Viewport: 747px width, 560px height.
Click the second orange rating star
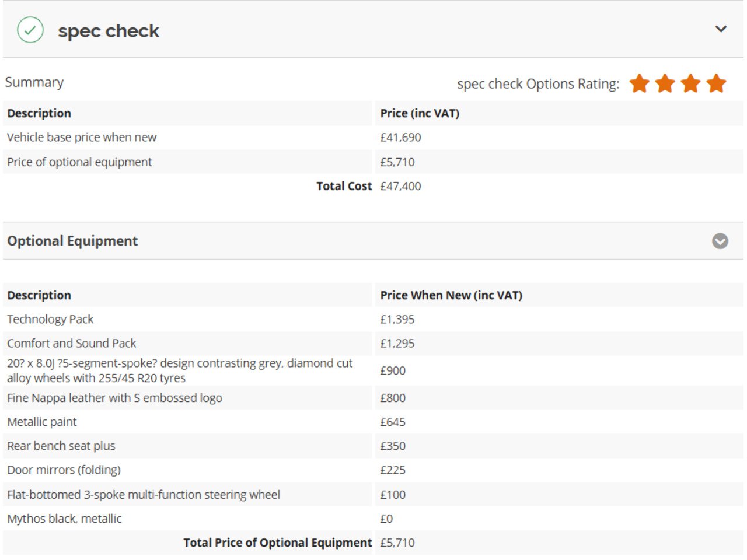pyautogui.click(x=665, y=83)
